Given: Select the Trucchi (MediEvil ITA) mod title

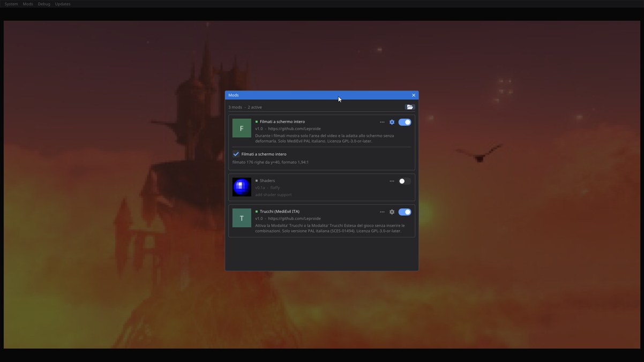Looking at the screenshot, I should click(x=280, y=212).
